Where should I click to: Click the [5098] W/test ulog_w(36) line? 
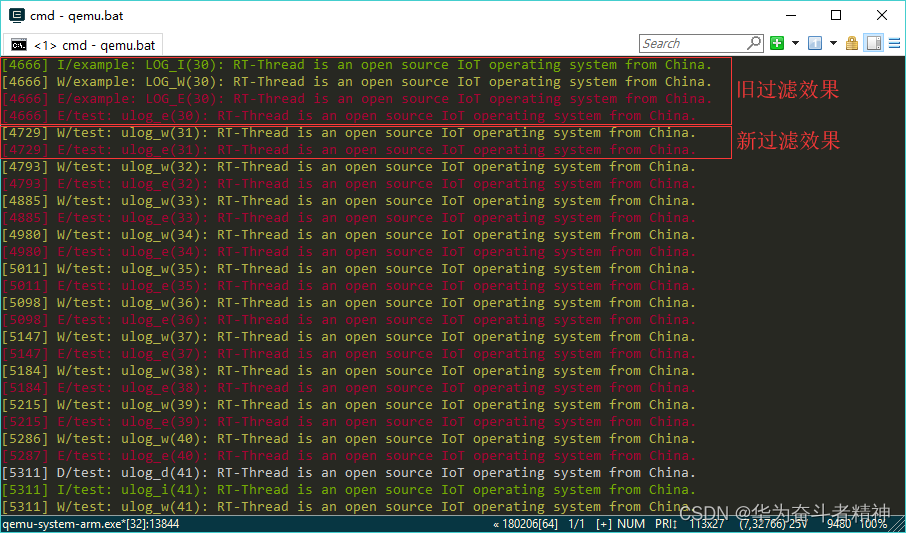click(x=348, y=303)
